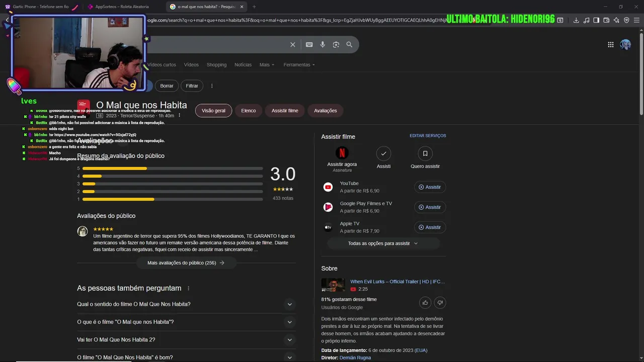Image resolution: width=644 pixels, height=362 pixels.
Task: Start voice search with the microphone icon
Action: tap(323, 45)
